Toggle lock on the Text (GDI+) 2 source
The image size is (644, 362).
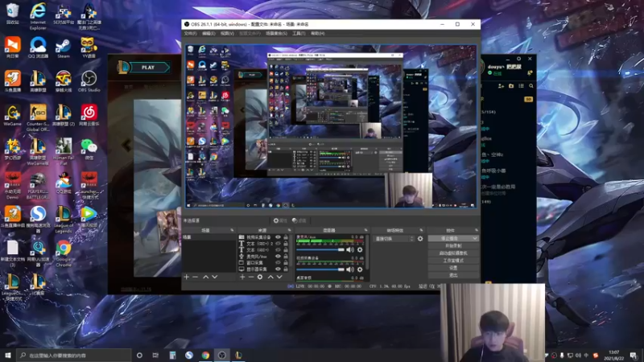pyautogui.click(x=286, y=244)
